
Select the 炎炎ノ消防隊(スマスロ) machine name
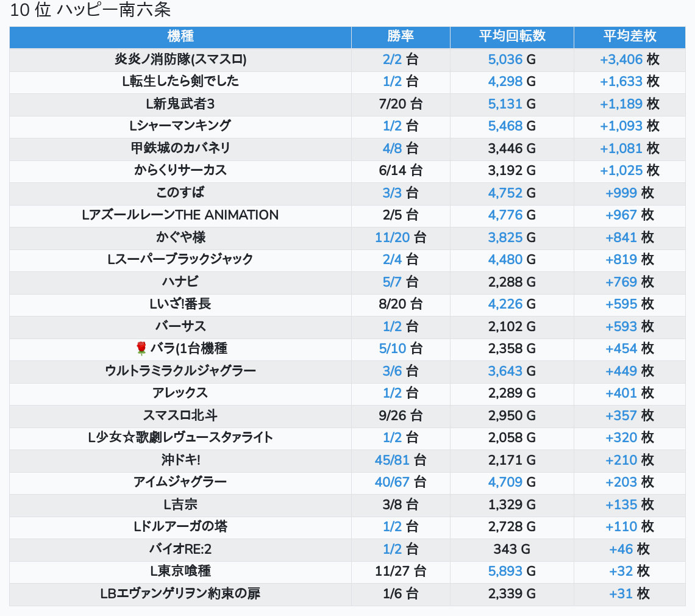tap(180, 59)
